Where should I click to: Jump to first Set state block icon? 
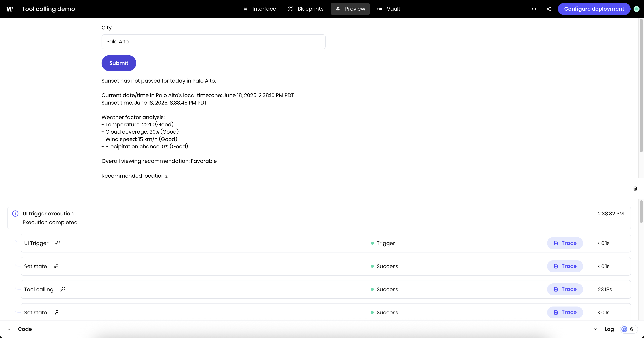tap(56, 266)
